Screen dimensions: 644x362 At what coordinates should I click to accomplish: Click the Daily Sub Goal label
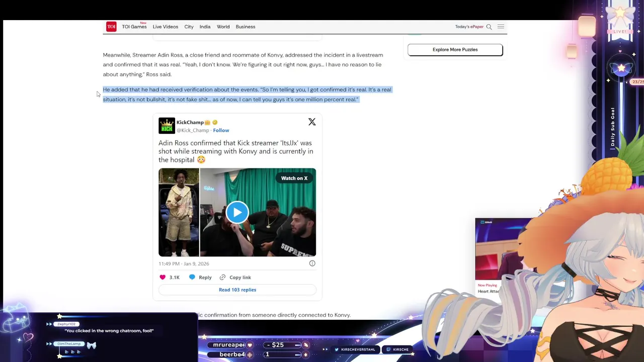pos(613,127)
